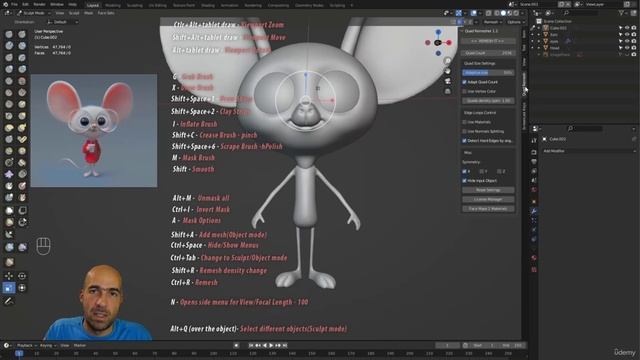Open the Render menu
640x360 pixels.
coord(39,4)
